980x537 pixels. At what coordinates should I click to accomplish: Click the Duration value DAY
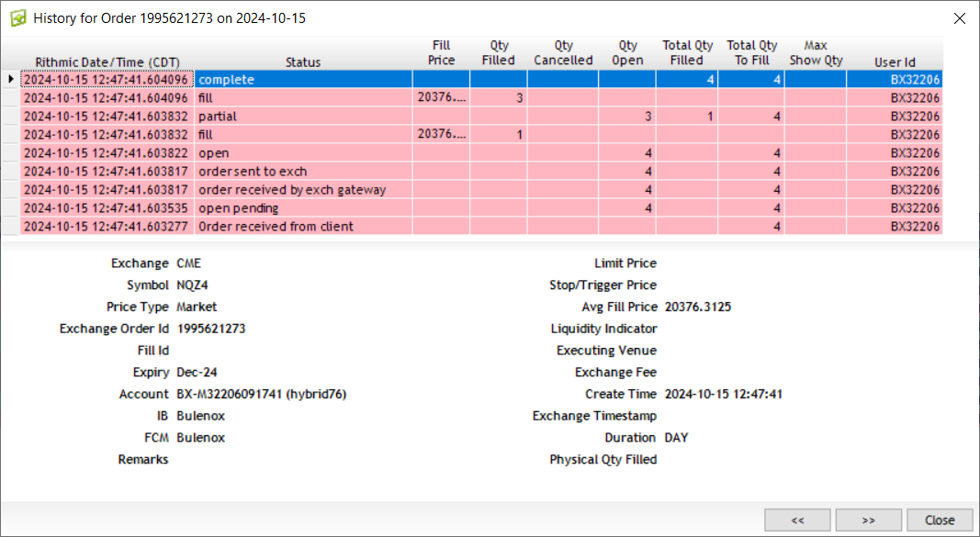click(676, 438)
